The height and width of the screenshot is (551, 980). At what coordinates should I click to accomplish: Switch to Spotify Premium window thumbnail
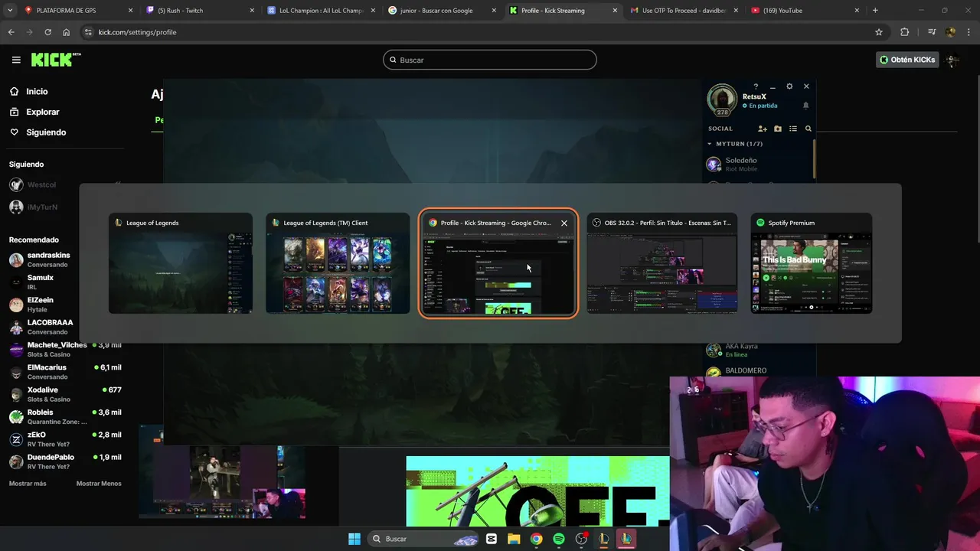click(x=812, y=263)
